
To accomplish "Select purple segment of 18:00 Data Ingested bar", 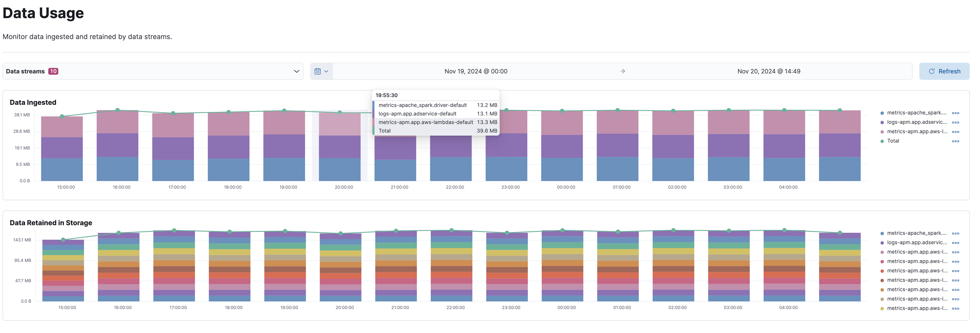I will 229,147.
